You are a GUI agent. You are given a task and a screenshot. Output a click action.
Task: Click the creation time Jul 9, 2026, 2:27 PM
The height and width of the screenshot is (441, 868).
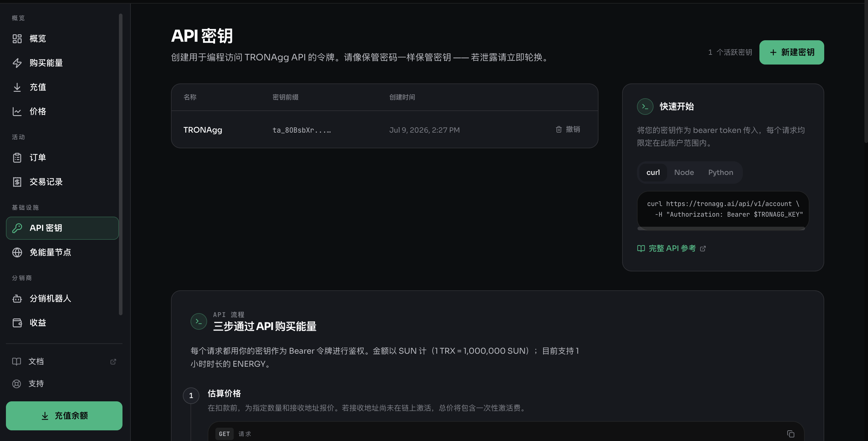[424, 130]
